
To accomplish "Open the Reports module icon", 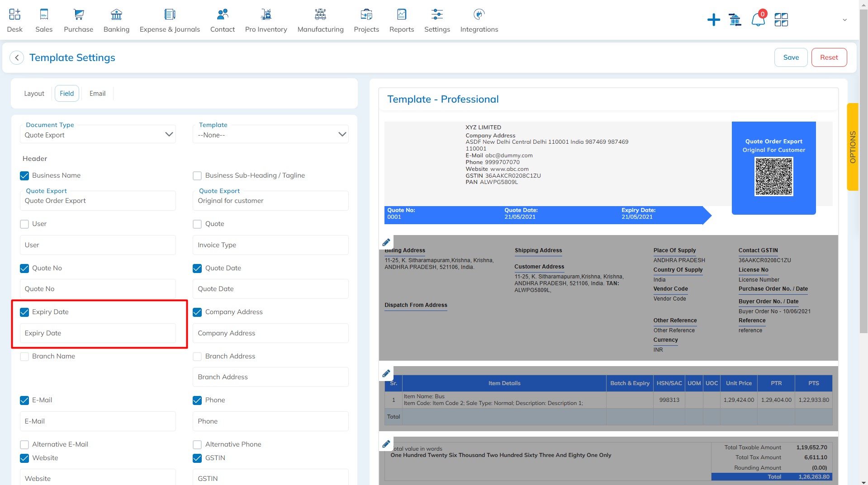I will click(x=402, y=14).
